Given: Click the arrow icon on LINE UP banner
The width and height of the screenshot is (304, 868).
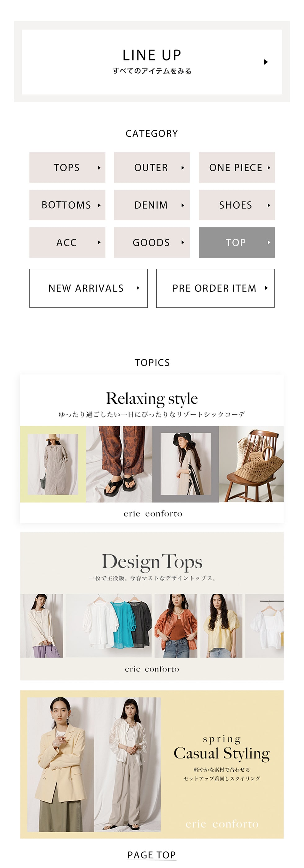Looking at the screenshot, I should (266, 62).
